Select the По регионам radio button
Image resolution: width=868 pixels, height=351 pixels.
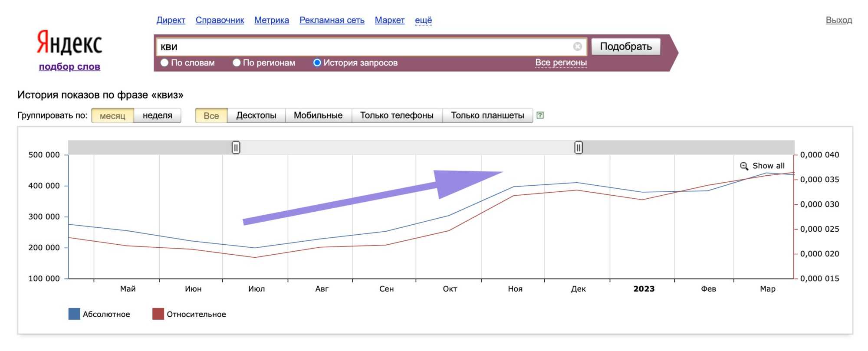pos(237,63)
